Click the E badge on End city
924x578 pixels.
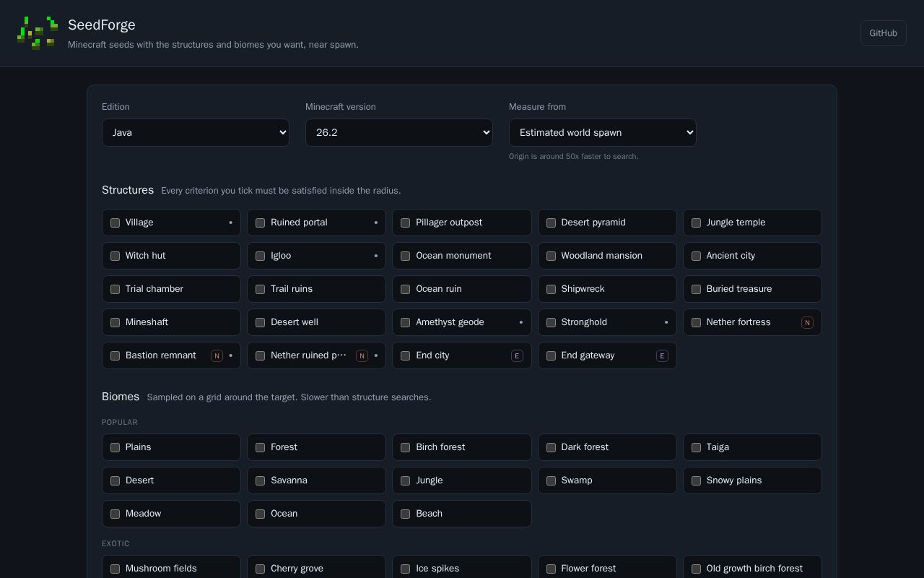pos(517,355)
